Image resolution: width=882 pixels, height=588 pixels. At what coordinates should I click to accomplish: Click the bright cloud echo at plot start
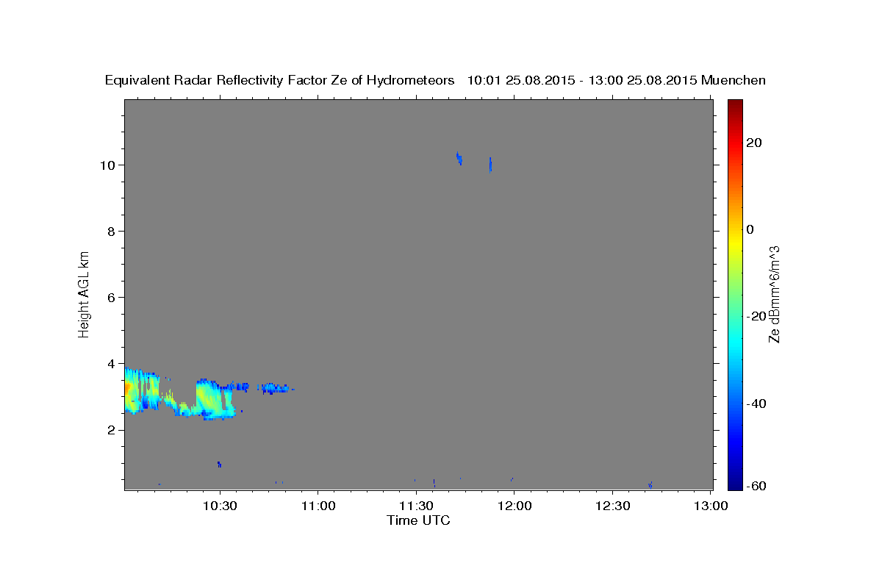click(x=141, y=390)
